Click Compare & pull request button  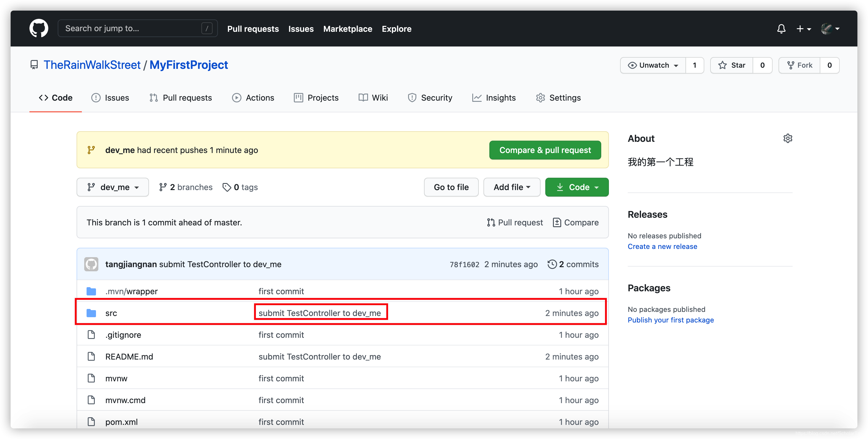[545, 150]
